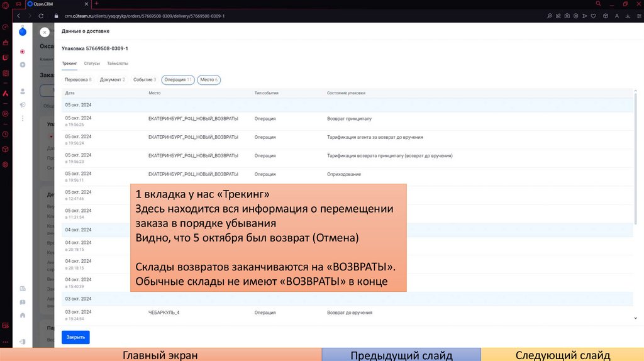
Task: Open a new browser tab with plus
Action: tap(96, 4)
